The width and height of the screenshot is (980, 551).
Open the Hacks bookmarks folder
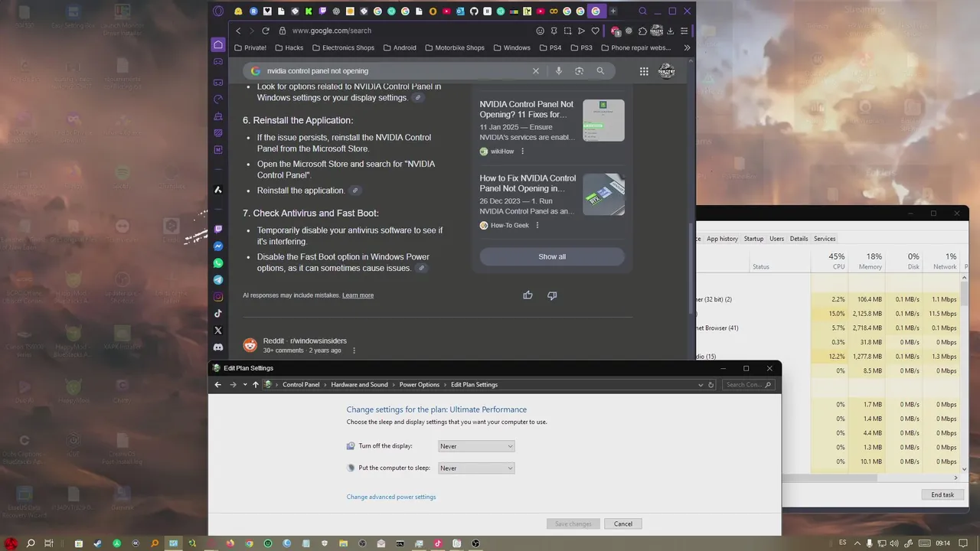click(289, 47)
